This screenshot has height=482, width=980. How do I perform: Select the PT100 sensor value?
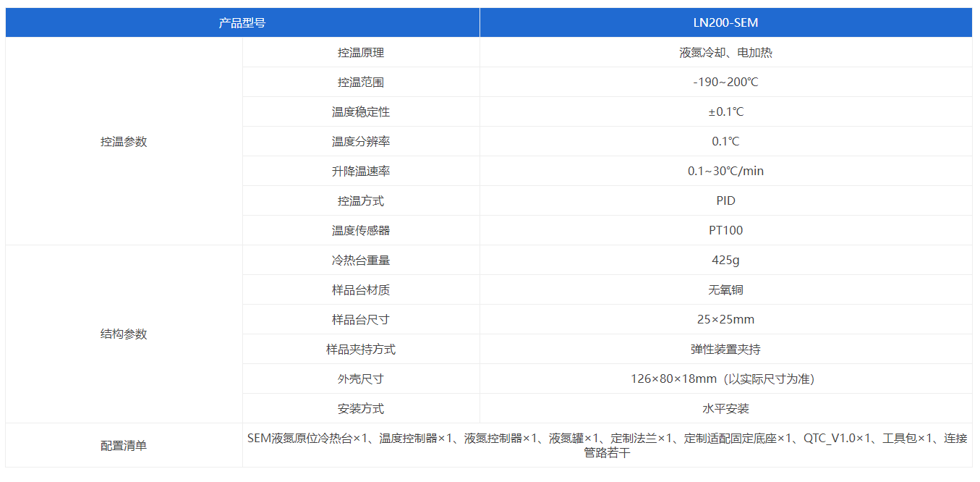click(725, 231)
